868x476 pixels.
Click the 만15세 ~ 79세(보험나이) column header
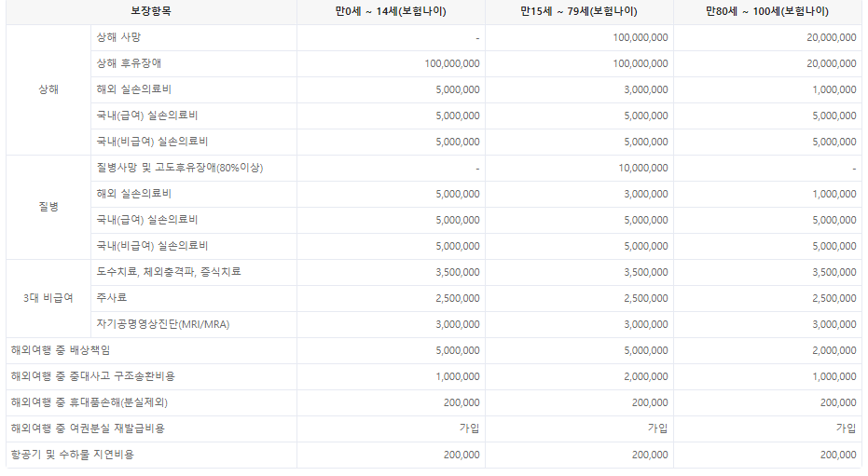pos(579,12)
